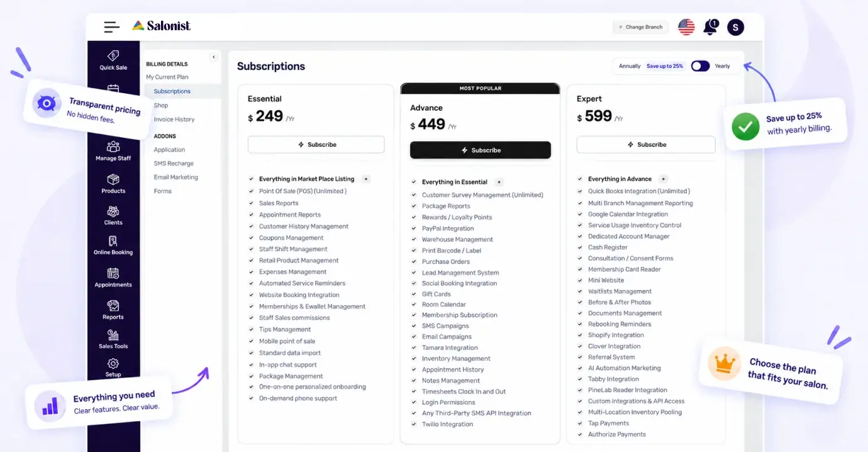868x452 pixels.
Task: Click 'AI Automation Marketing' text
Action: 625,368
